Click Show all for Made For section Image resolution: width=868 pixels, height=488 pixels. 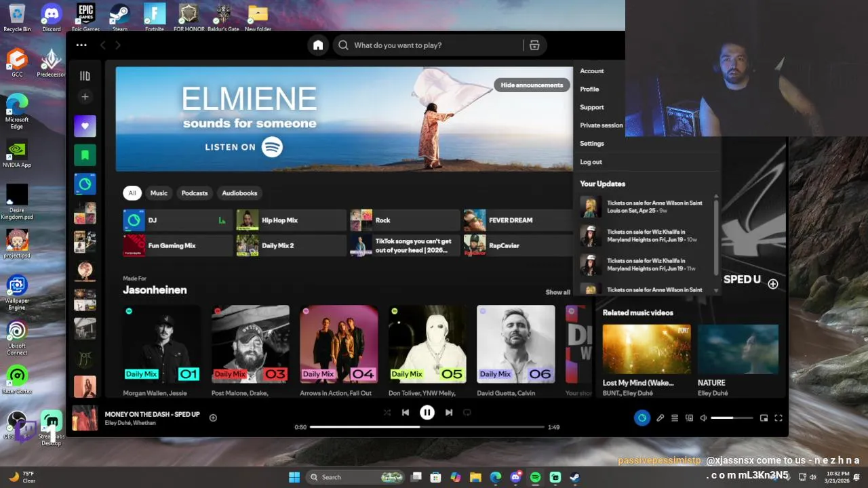(x=557, y=292)
